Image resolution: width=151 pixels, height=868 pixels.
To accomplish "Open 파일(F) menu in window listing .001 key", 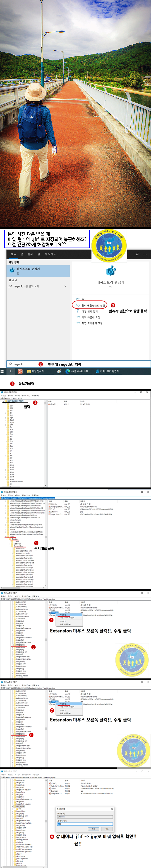I will (x=3, y=396).
